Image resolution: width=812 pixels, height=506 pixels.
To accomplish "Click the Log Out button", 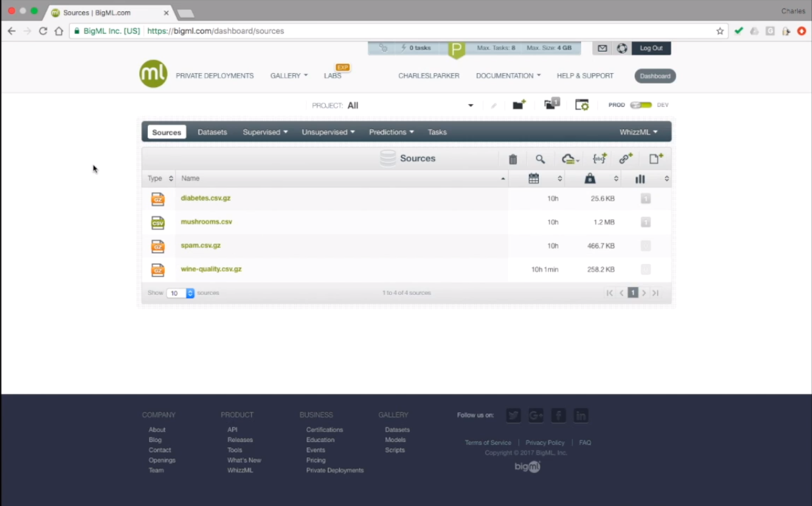I will pos(651,48).
